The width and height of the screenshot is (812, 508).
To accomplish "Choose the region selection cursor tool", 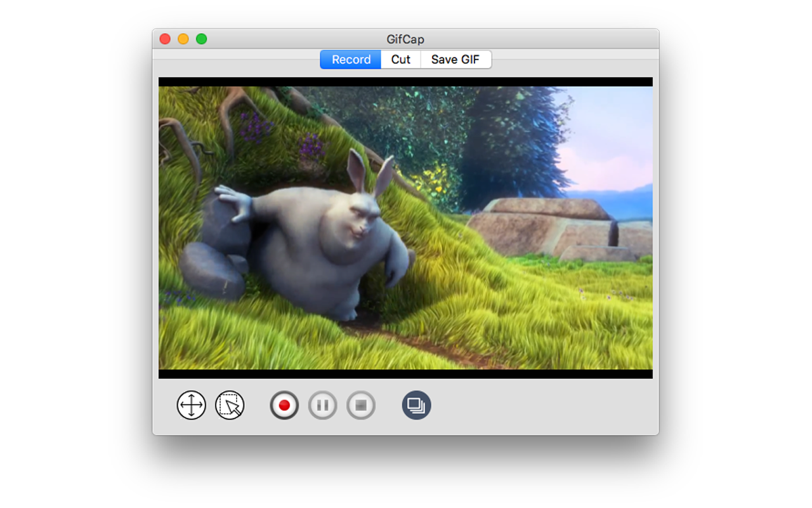I will pyautogui.click(x=230, y=405).
